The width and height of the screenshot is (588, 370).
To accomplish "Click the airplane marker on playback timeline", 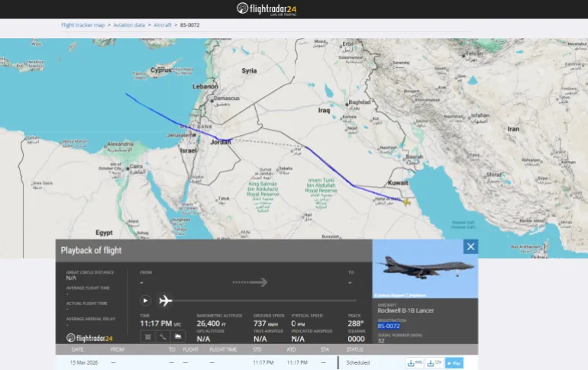I will pyautogui.click(x=165, y=301).
